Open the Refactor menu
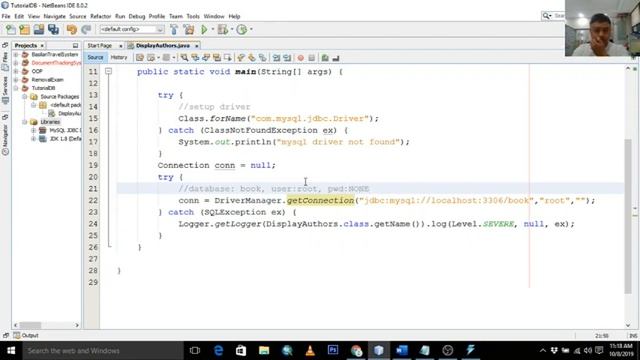Viewport: 640px width, 360px height. [100, 16]
